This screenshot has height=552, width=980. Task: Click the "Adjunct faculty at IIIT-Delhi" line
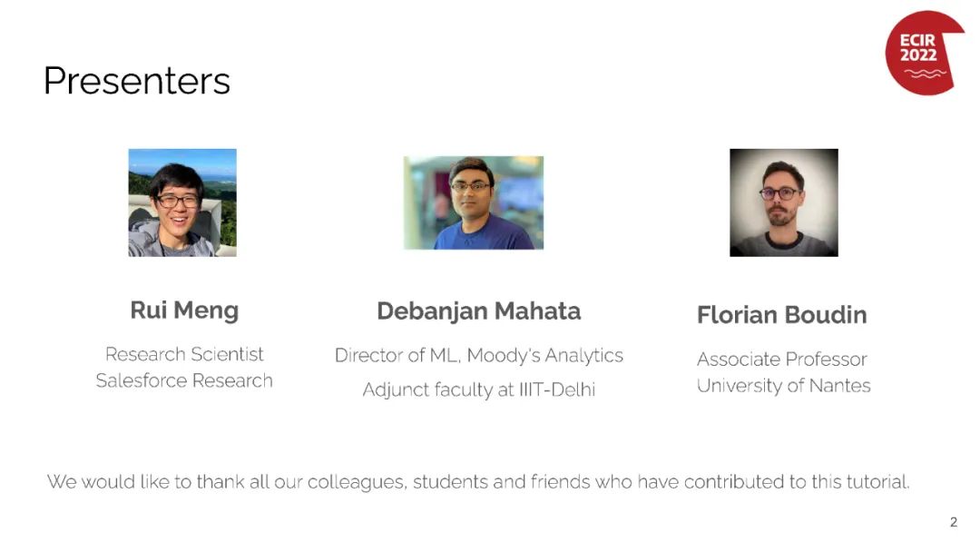478,389
